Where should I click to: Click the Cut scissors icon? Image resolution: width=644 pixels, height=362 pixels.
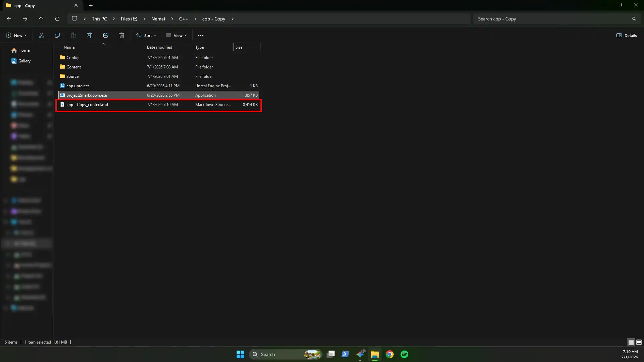41,35
